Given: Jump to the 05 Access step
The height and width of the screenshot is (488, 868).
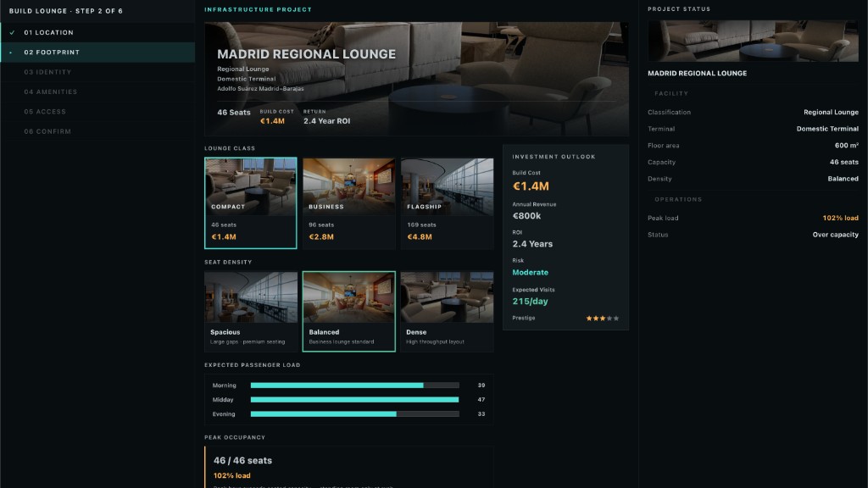Looking at the screenshot, I should click(97, 112).
